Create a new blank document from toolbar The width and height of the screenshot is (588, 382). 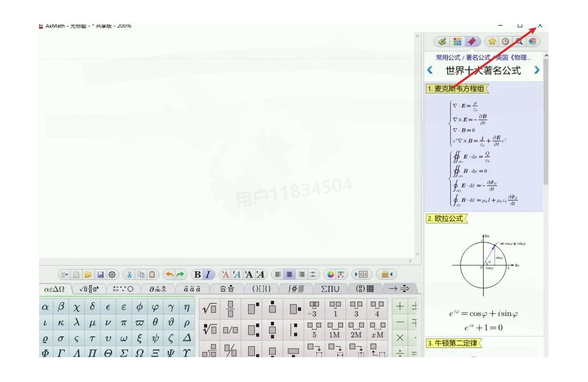pos(76,275)
